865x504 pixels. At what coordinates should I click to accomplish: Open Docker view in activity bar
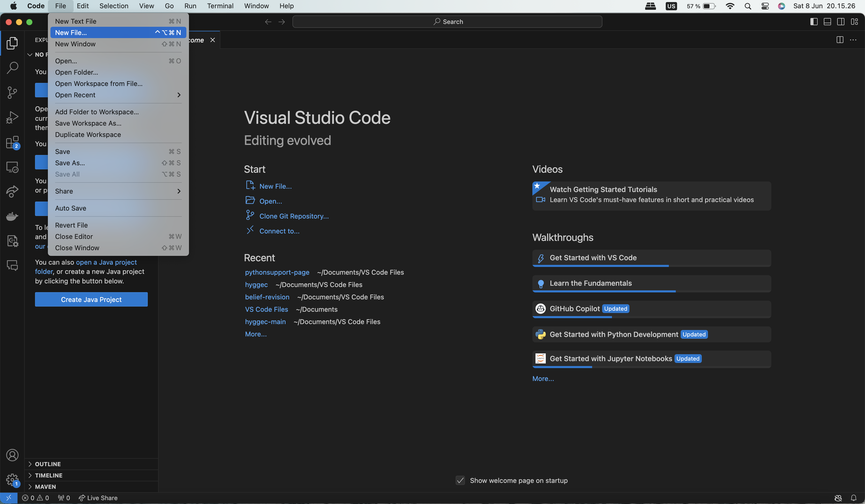coord(12,216)
